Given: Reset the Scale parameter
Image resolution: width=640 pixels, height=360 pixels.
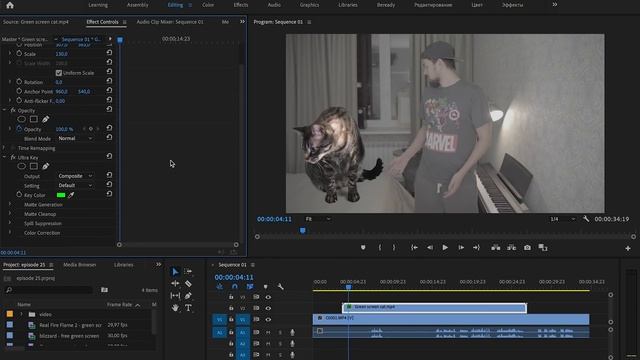Looking at the screenshot, I should [109, 53].
